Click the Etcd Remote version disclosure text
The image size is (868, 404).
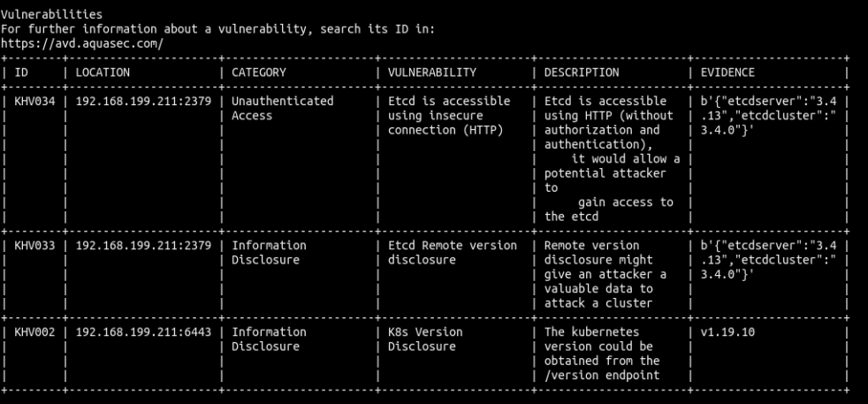click(x=452, y=253)
